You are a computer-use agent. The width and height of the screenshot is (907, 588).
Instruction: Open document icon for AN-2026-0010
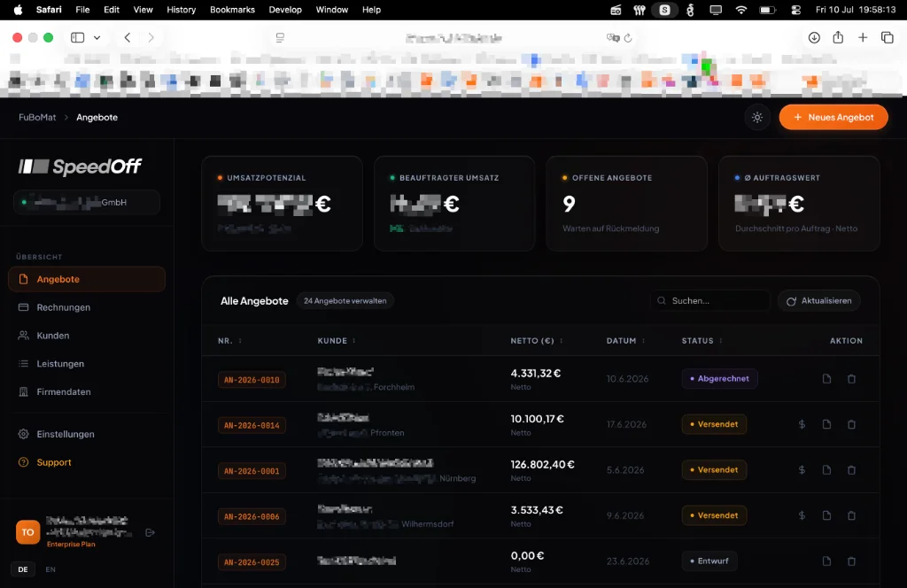coord(826,379)
